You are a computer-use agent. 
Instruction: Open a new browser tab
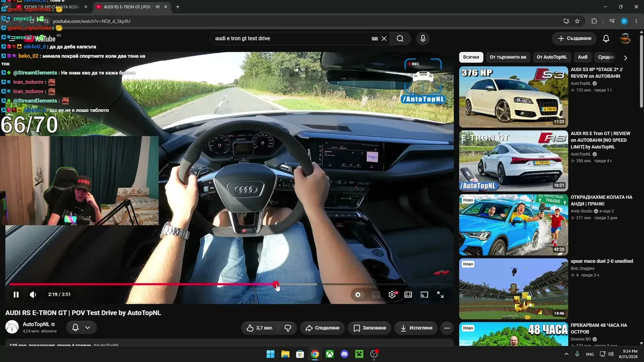tap(178, 7)
